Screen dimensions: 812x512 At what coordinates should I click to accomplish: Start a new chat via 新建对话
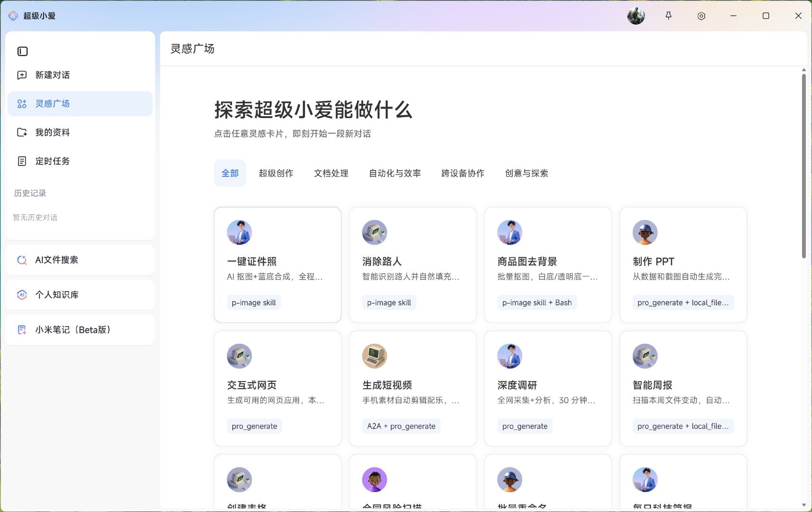coord(80,75)
